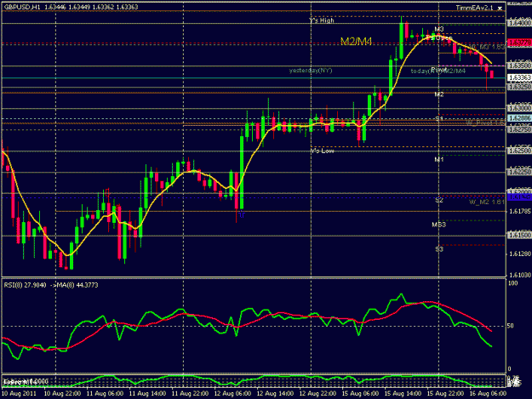Click the blue arrow marker below the 12 Aug candle
This screenshot has width=532, height=399.
pos(242,214)
